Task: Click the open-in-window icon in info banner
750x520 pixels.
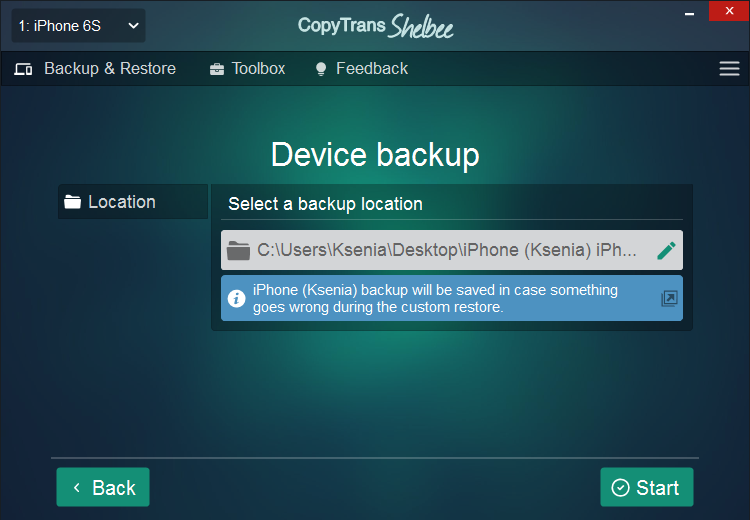Action: coord(669,299)
